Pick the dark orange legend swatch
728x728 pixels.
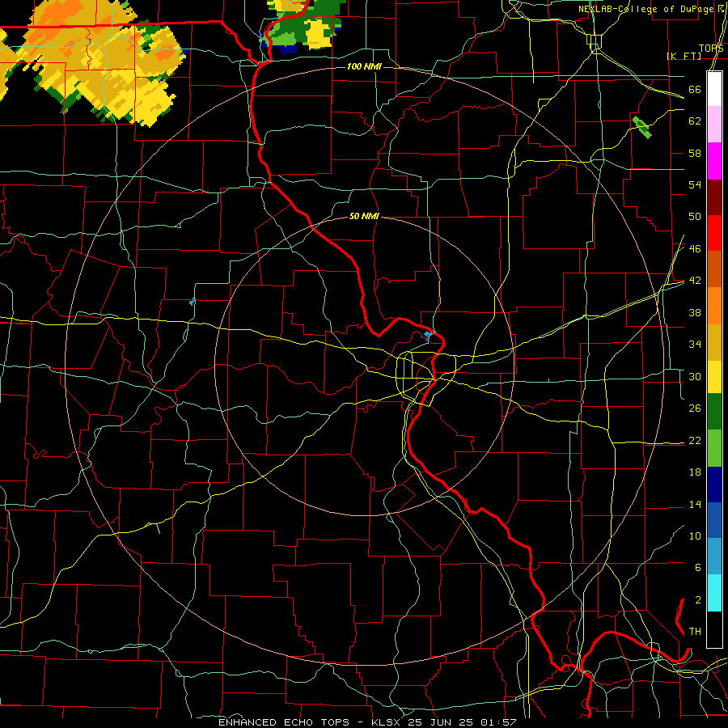click(x=714, y=269)
